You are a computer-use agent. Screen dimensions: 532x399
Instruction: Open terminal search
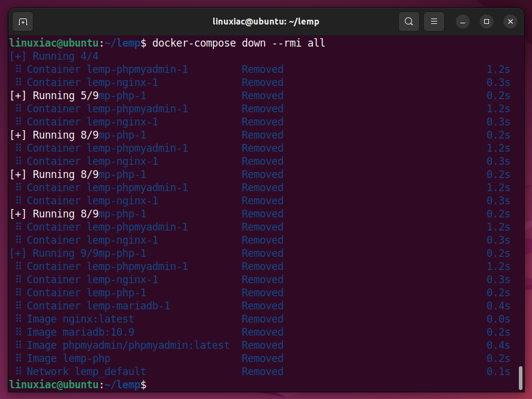pyautogui.click(x=409, y=22)
